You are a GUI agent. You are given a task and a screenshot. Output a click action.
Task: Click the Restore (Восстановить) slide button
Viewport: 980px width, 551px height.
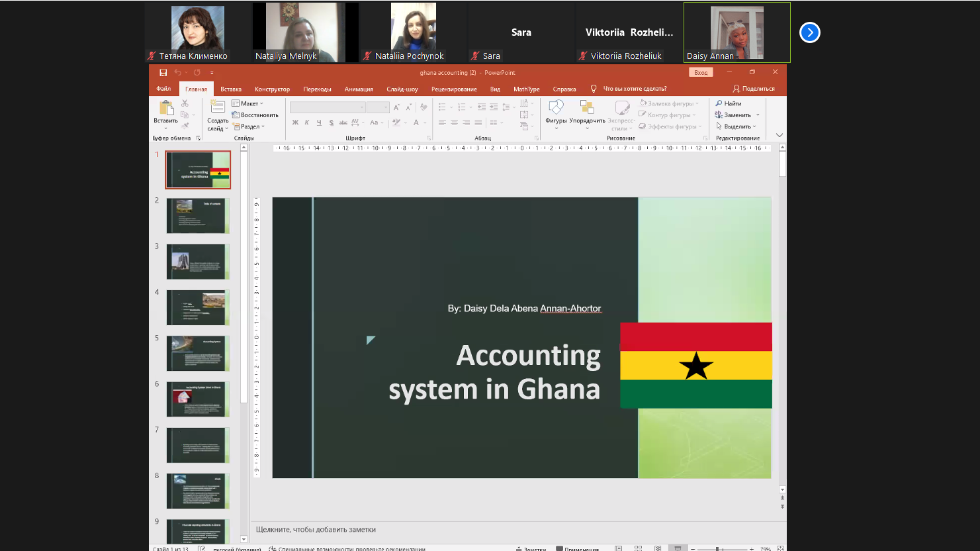coord(255,115)
